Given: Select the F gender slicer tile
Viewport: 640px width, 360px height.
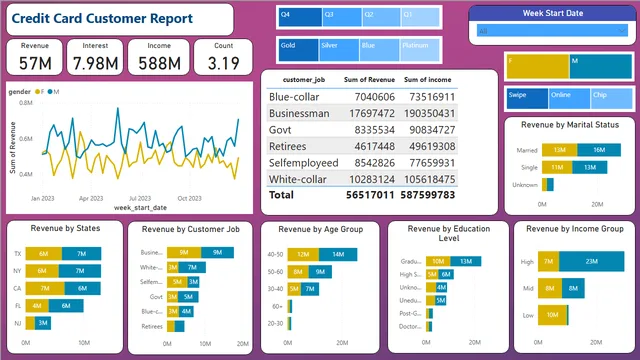Looking at the screenshot, I should pyautogui.click(x=538, y=67).
